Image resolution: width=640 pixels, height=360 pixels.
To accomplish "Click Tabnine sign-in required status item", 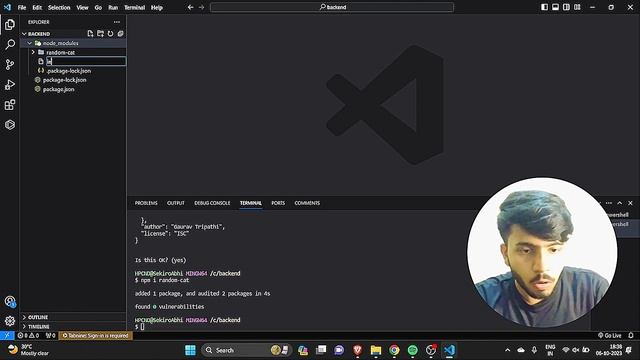I will (x=96, y=336).
